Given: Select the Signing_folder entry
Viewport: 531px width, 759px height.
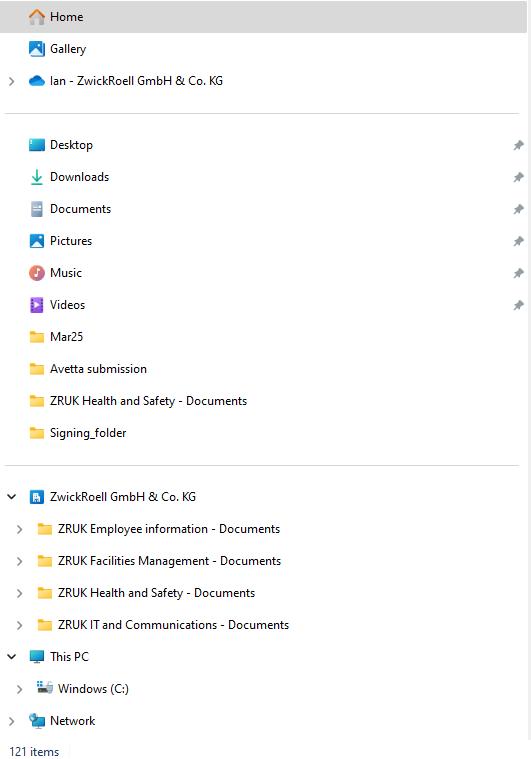Looking at the screenshot, I should click(78, 433).
